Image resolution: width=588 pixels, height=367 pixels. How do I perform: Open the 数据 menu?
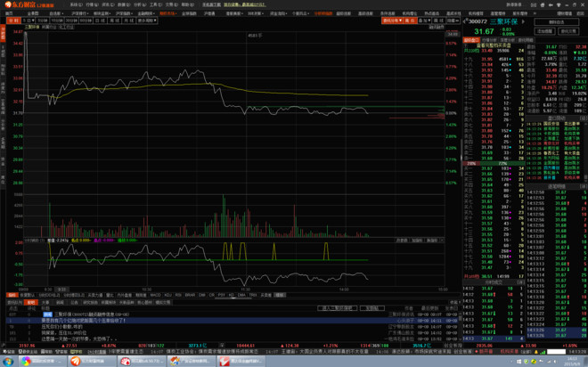[123, 4]
